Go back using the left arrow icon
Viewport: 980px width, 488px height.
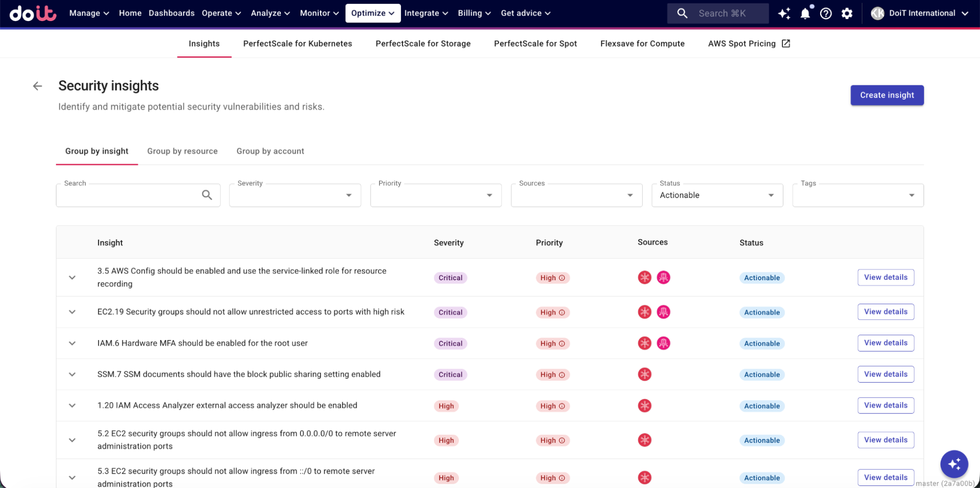(38, 86)
